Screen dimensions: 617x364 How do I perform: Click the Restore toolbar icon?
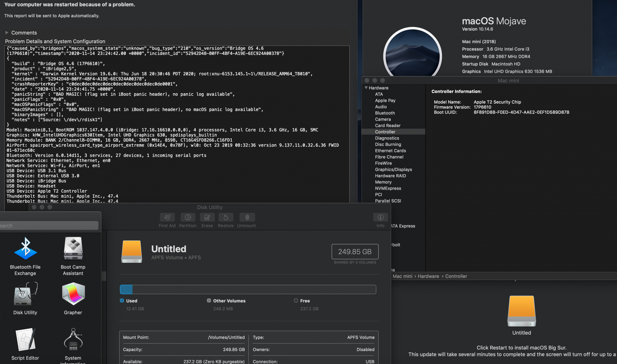226,217
